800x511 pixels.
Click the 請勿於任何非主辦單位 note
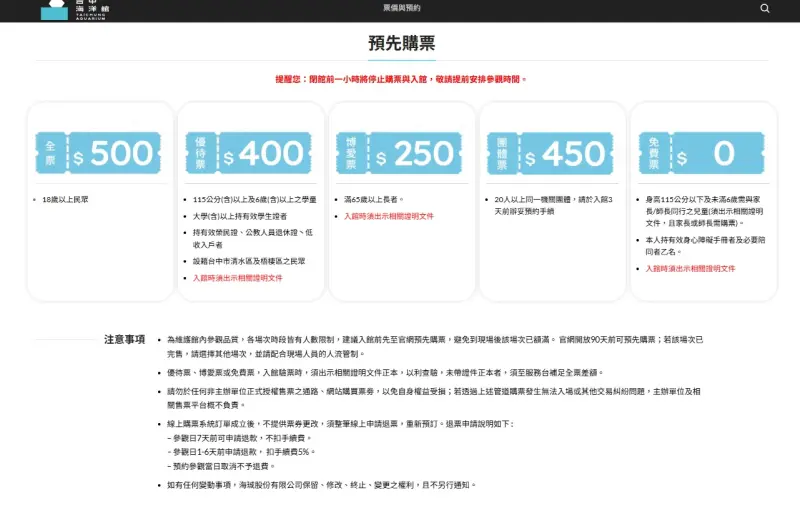point(434,398)
